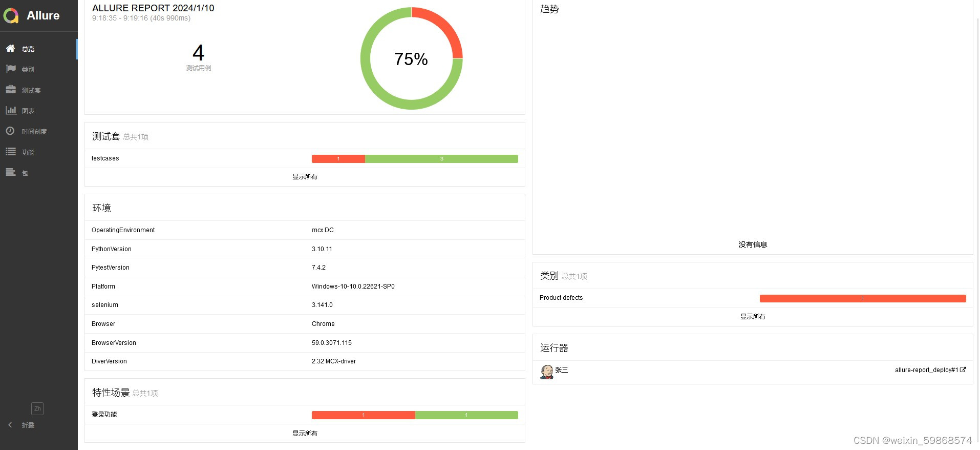
Task: Click the Product defects red bar
Action: point(862,298)
